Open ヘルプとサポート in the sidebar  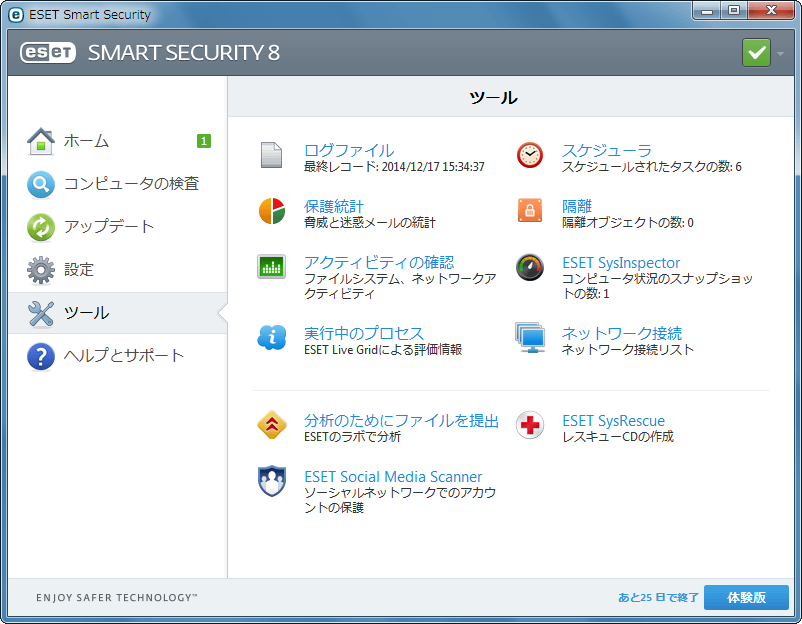pos(118,356)
